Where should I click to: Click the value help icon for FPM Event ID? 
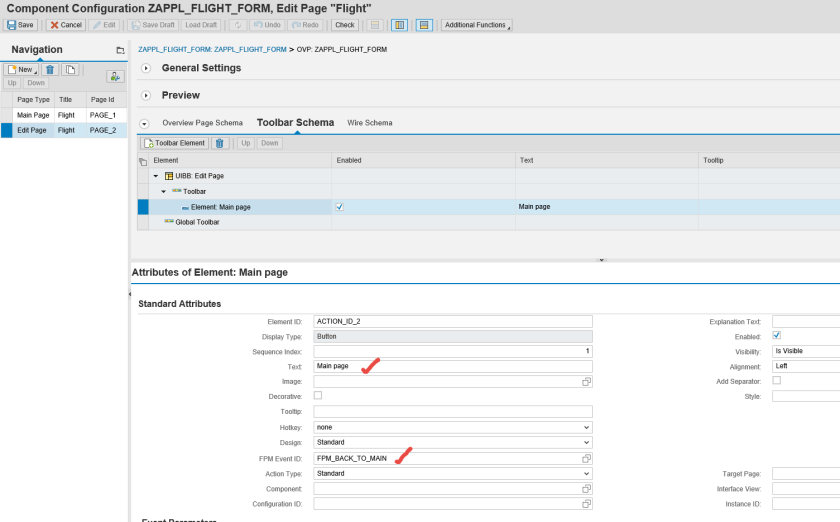tap(587, 458)
